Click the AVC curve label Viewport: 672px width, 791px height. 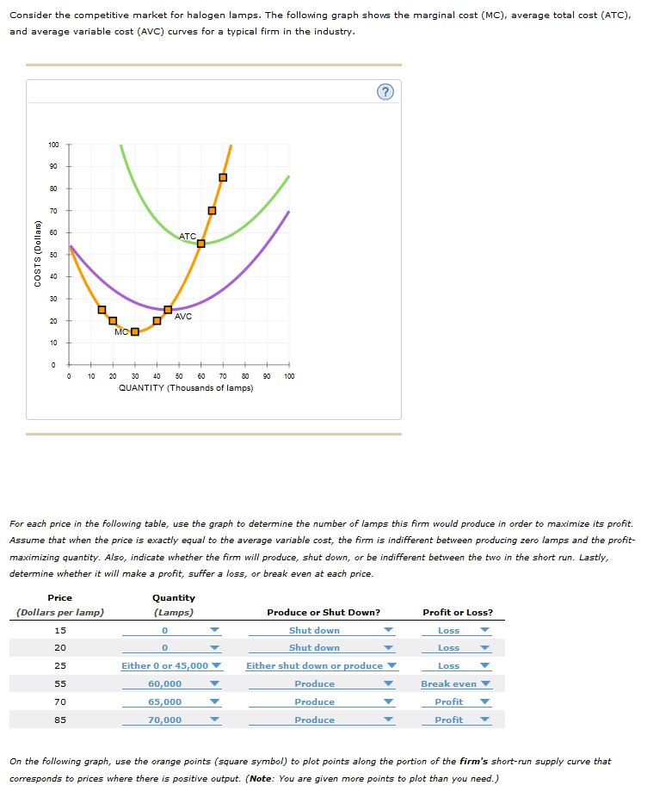pos(183,316)
